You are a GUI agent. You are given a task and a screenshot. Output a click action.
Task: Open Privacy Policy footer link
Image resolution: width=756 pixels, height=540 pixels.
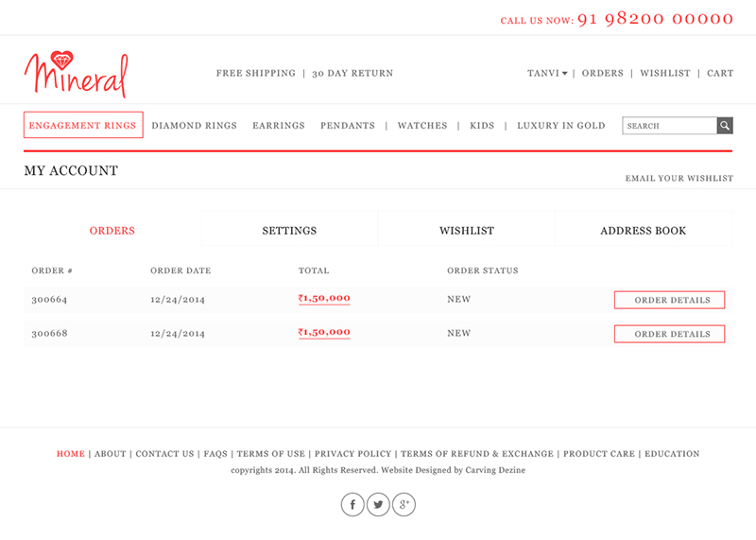coord(353,454)
